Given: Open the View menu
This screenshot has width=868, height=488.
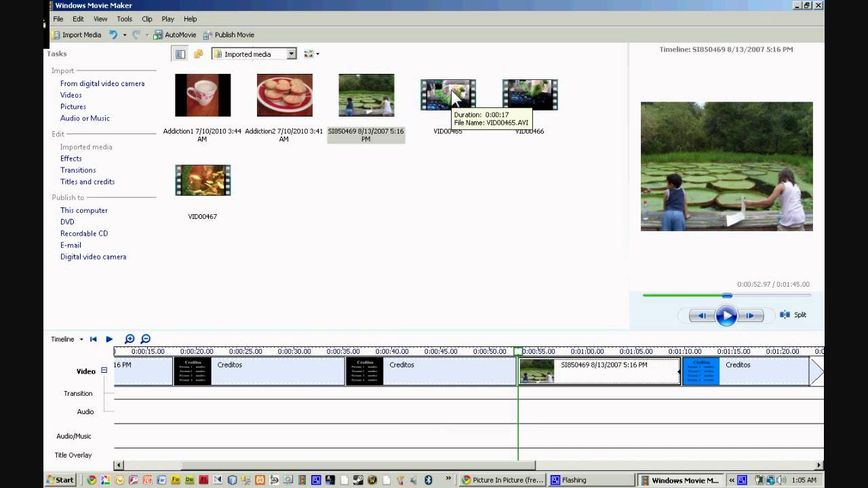Looking at the screenshot, I should pos(100,19).
